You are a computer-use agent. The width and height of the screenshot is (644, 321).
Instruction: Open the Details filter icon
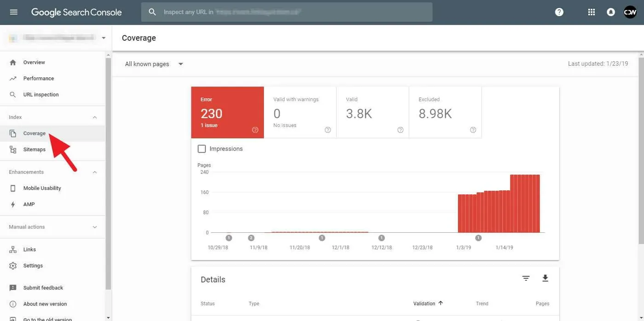526,278
